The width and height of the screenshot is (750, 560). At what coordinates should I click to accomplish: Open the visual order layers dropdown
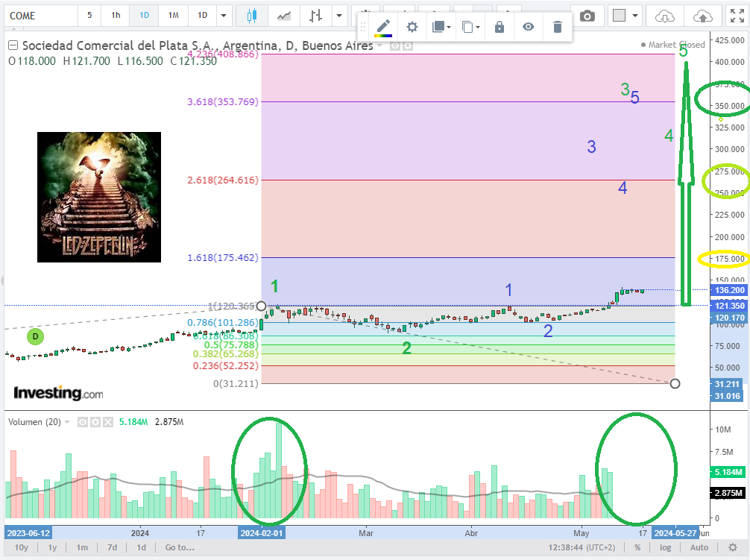[x=441, y=28]
